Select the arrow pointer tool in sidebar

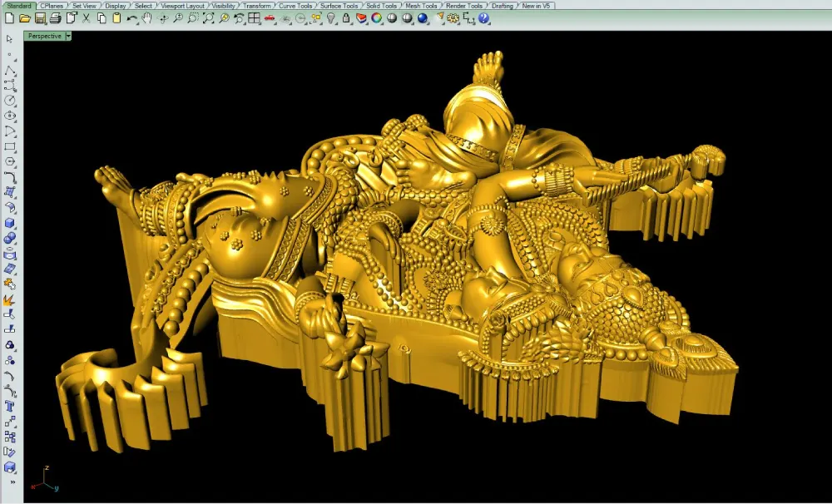pos(9,39)
